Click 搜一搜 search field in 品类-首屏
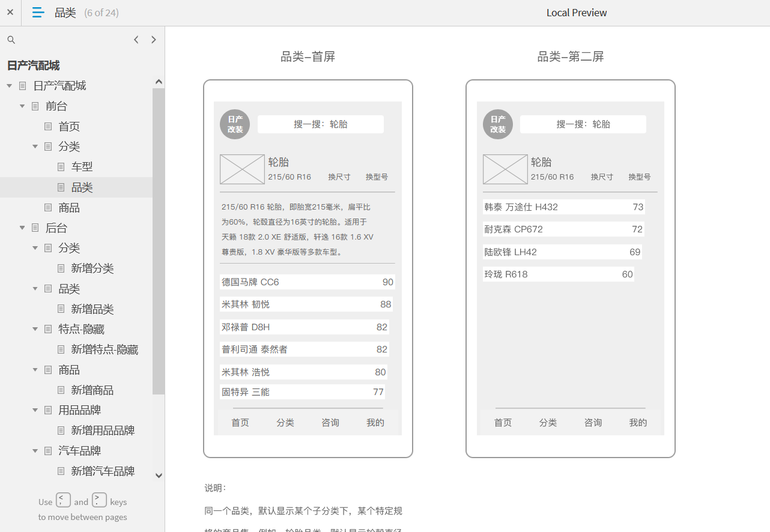 [321, 124]
